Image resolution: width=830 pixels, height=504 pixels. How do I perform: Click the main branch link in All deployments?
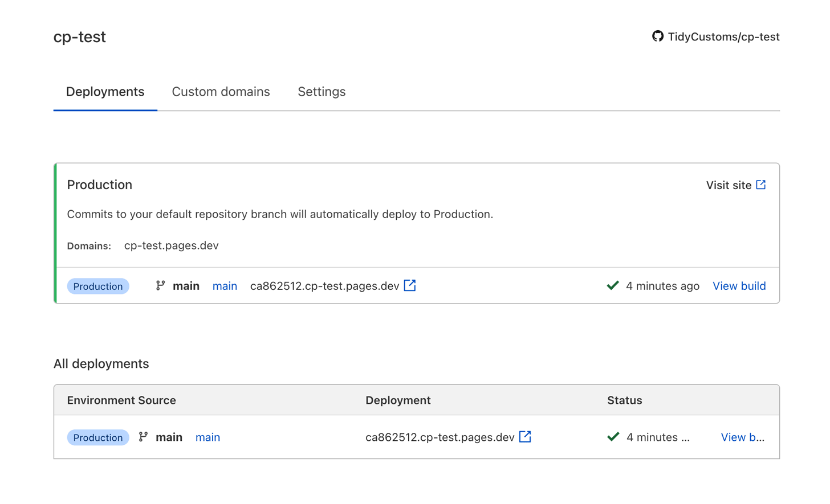click(x=207, y=437)
